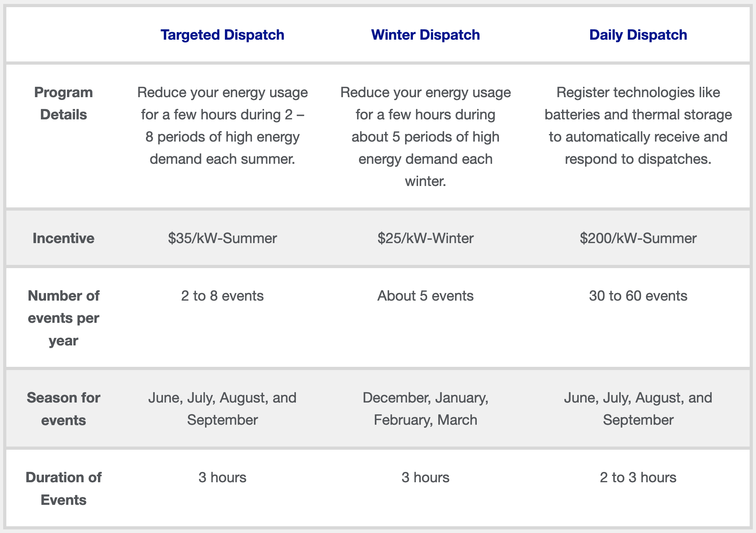This screenshot has height=533, width=756.
Task: Click the 2 to 8 events cell
Action: (222, 296)
